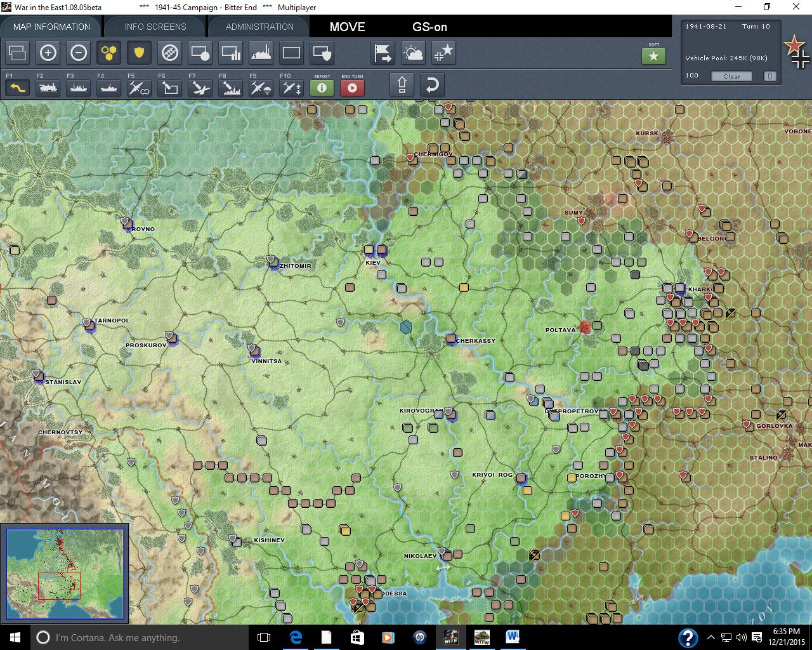The image size is (812, 650).
Task: Click the green SOFT star button
Action: pos(654,56)
